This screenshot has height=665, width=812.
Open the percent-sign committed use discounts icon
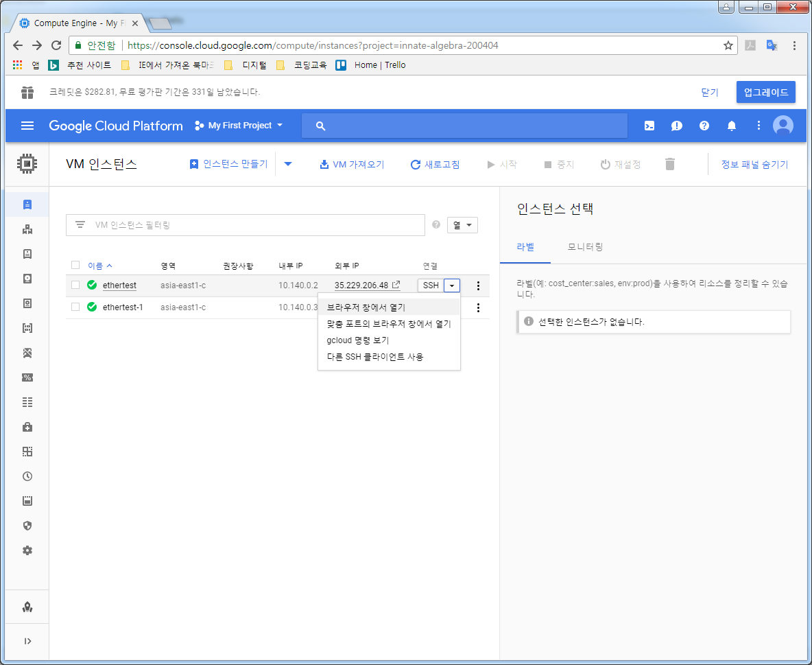[27, 377]
